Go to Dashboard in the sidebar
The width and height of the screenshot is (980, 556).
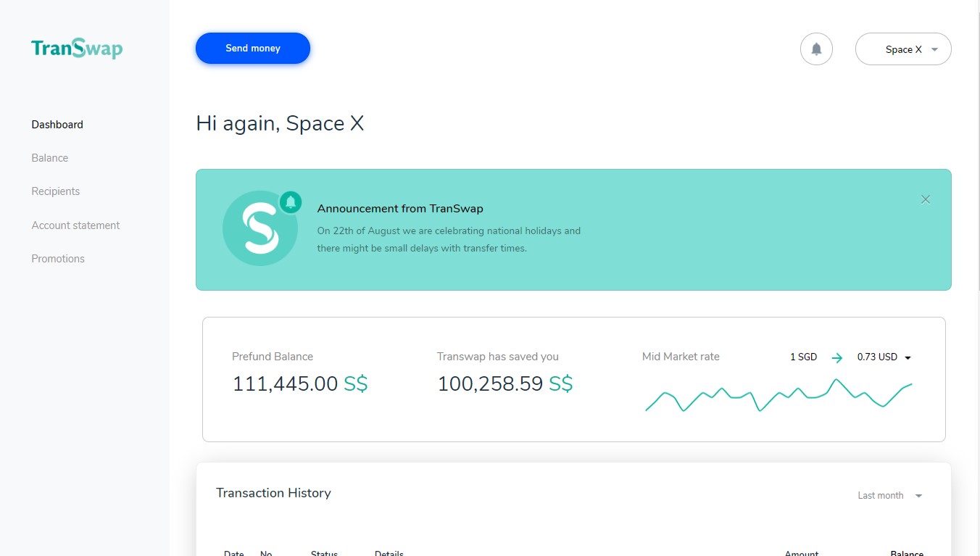(57, 125)
